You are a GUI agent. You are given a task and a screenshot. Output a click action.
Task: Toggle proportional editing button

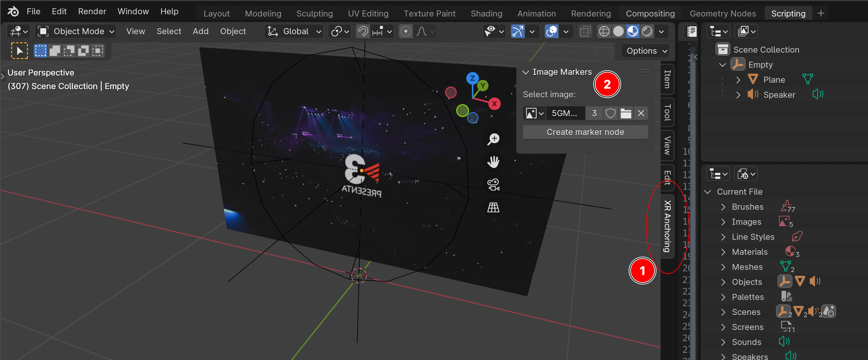click(x=405, y=32)
